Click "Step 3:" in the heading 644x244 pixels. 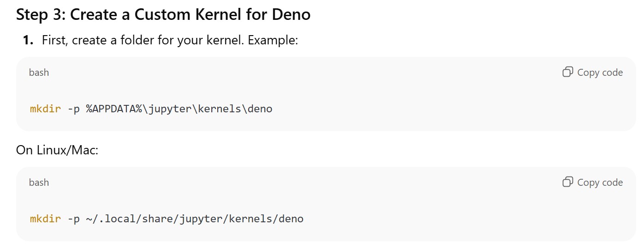pos(41,14)
